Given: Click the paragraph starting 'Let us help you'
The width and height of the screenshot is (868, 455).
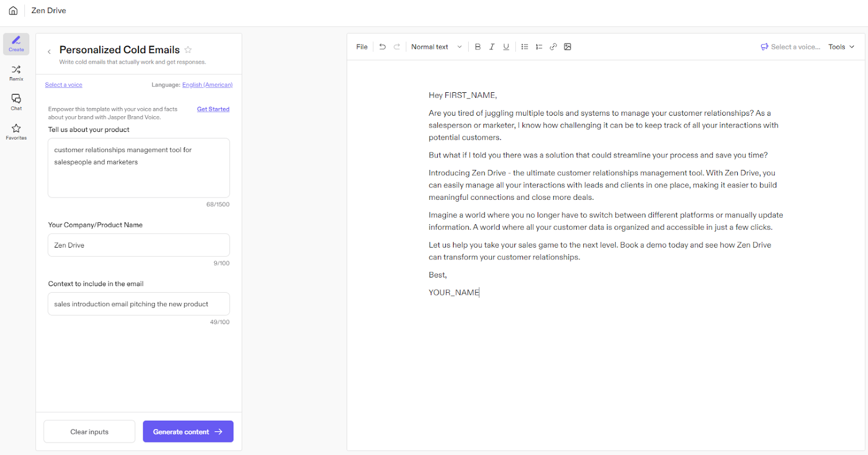Looking at the screenshot, I should pos(600,251).
